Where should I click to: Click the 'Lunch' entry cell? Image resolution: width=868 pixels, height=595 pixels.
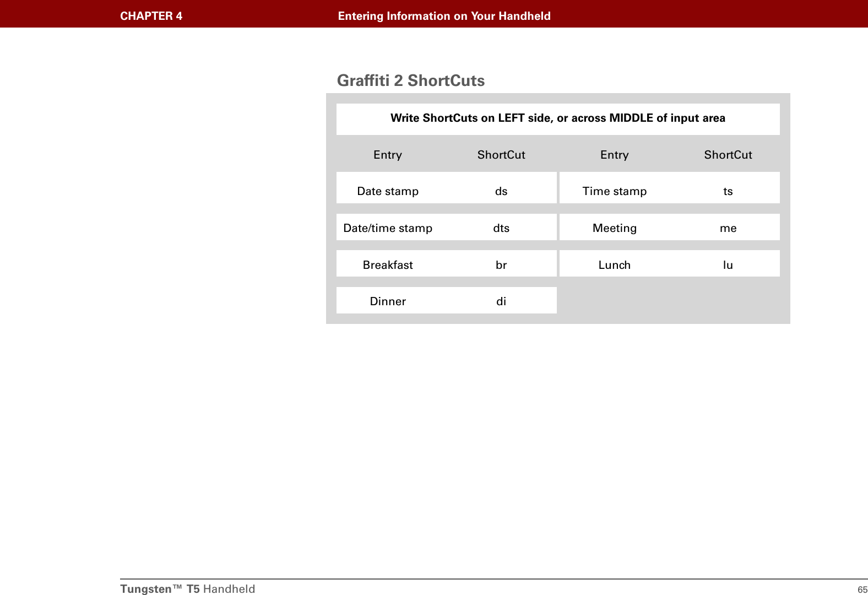coord(615,265)
